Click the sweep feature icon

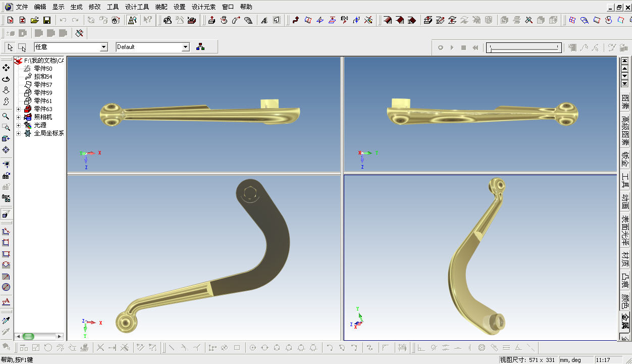[x=236, y=20]
